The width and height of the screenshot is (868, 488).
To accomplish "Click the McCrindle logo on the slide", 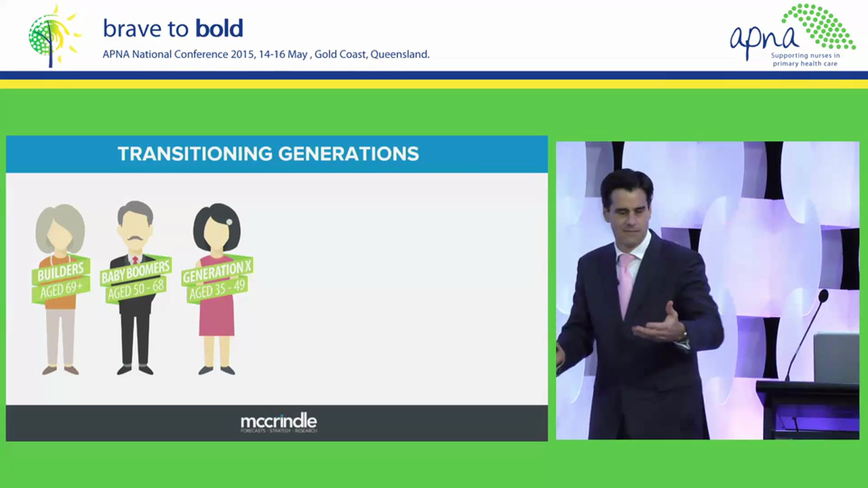I will (x=278, y=422).
